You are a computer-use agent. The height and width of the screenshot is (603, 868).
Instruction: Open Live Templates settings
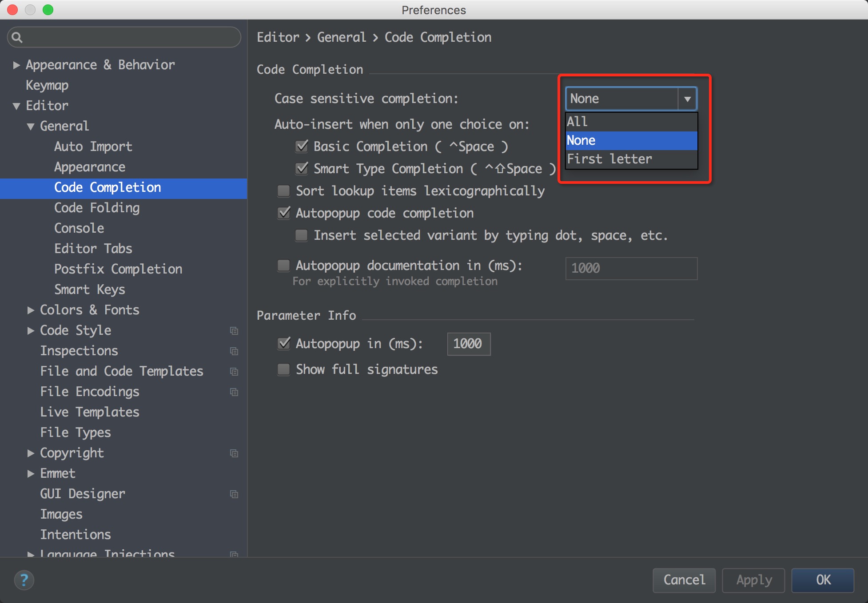coord(90,412)
